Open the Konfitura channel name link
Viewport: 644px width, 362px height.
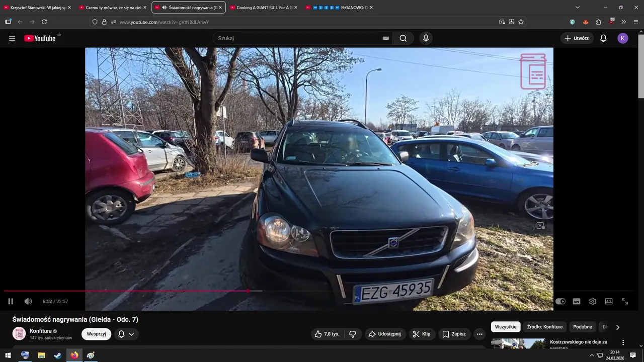(41, 331)
